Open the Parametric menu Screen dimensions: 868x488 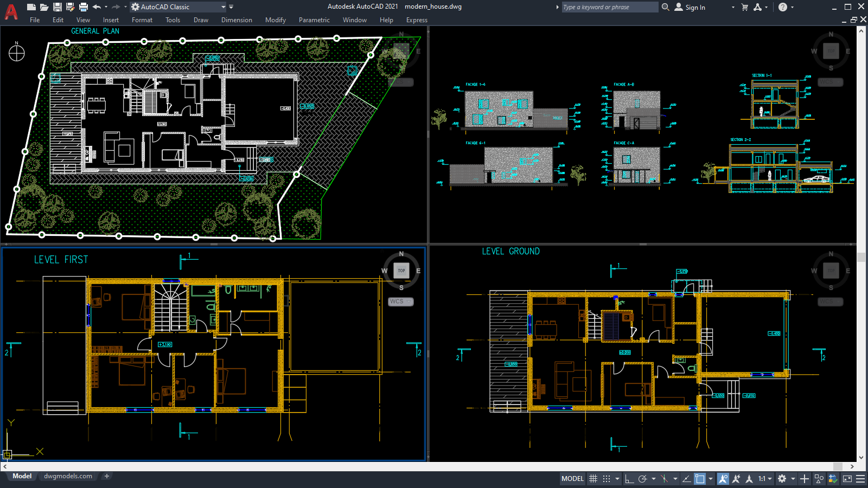tap(314, 20)
